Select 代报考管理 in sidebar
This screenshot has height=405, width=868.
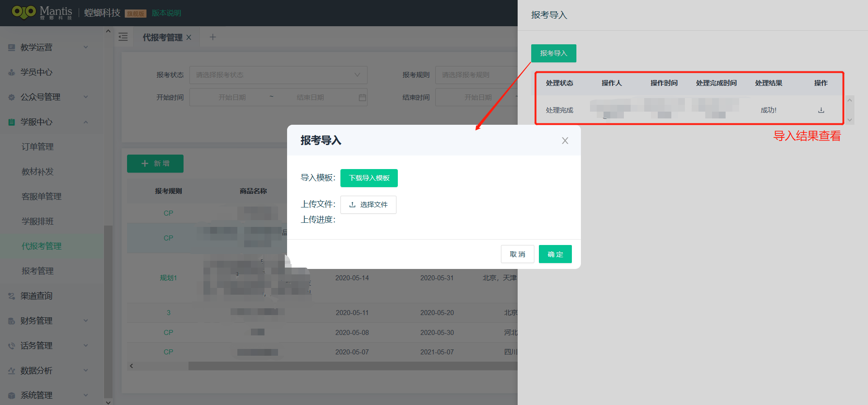click(x=42, y=246)
